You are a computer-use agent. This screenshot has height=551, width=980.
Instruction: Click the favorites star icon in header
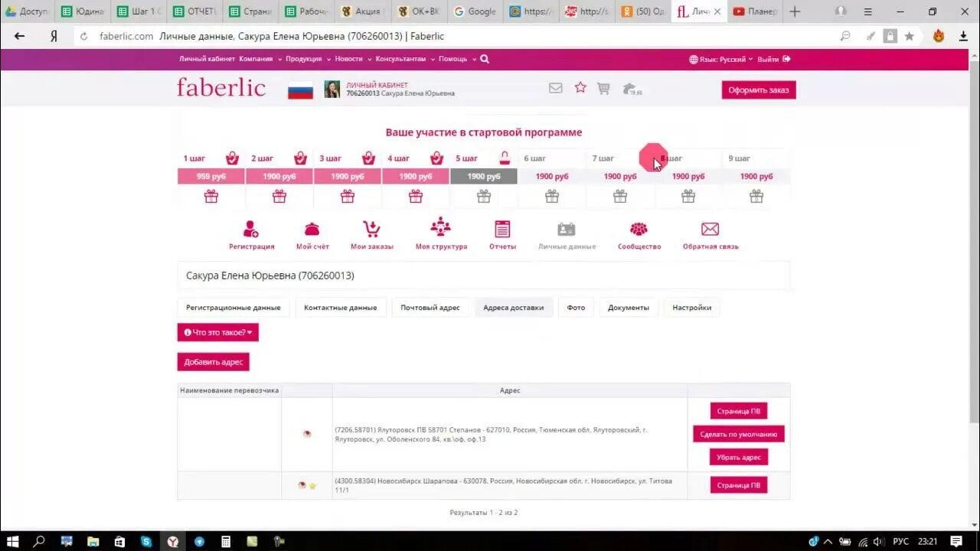click(580, 87)
